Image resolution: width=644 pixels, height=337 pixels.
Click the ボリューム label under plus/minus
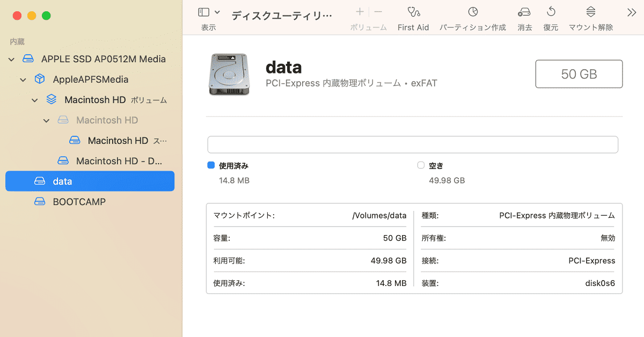pyautogui.click(x=369, y=27)
